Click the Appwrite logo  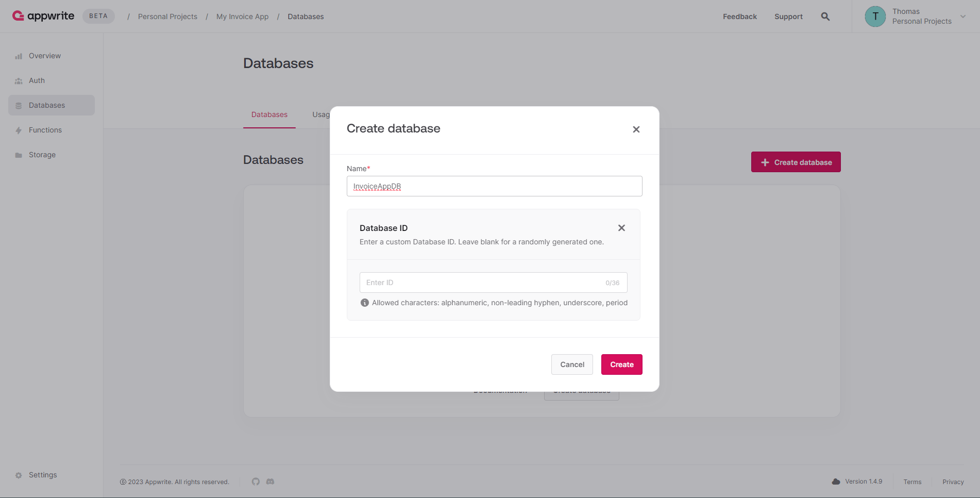43,16
